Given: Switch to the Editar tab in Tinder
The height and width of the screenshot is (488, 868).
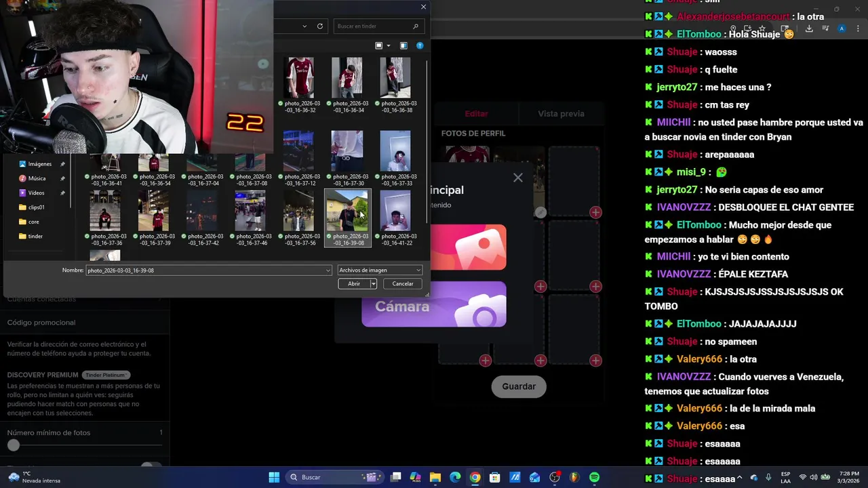Looking at the screenshot, I should click(476, 114).
